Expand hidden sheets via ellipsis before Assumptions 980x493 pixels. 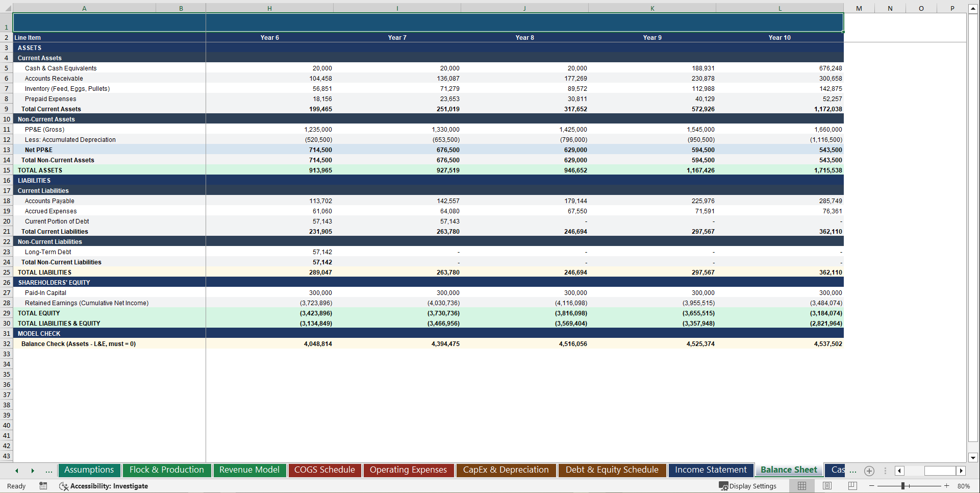[x=48, y=471]
